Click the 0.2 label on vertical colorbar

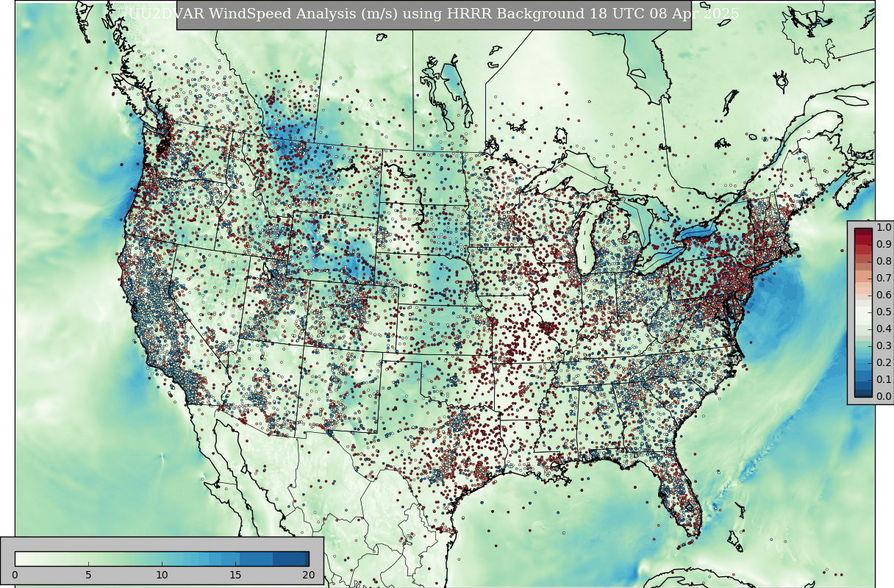[884, 363]
